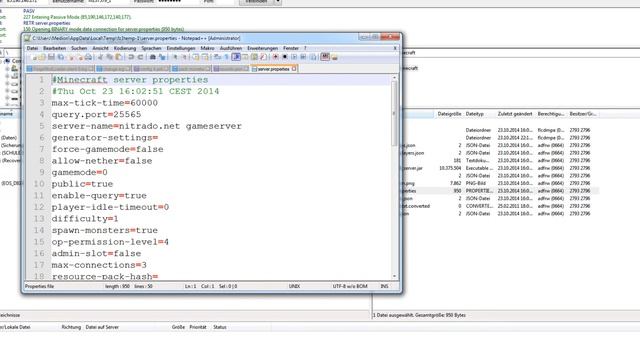Open the Suchen menu
This screenshot has width=640, height=360.
(79, 48)
